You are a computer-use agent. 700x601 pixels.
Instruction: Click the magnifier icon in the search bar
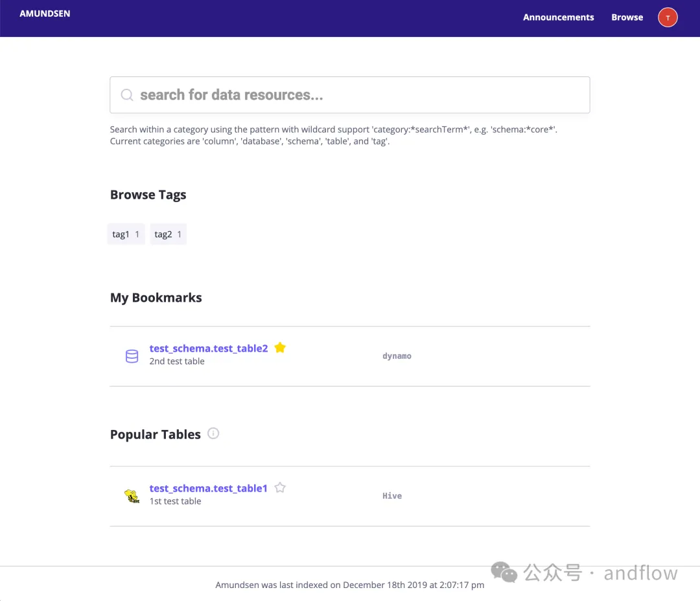tap(127, 95)
